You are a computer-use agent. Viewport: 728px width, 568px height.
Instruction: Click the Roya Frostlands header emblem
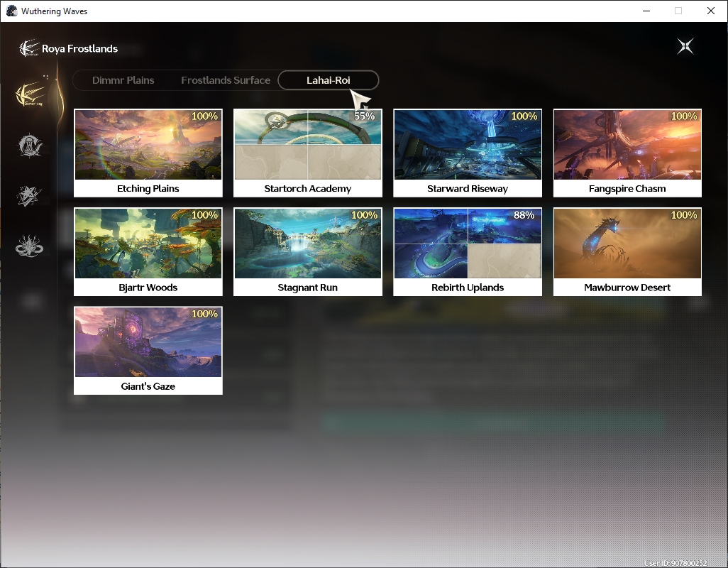pyautogui.click(x=29, y=48)
